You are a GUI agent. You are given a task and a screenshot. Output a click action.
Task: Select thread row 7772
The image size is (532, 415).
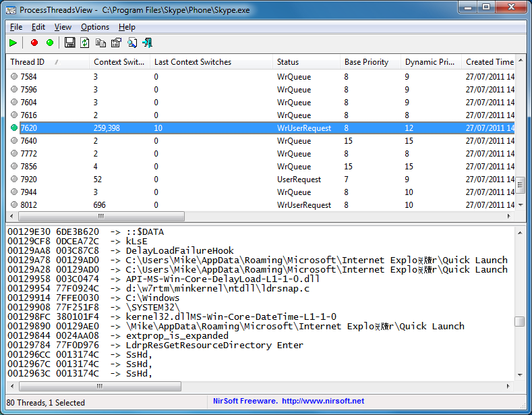coord(260,153)
